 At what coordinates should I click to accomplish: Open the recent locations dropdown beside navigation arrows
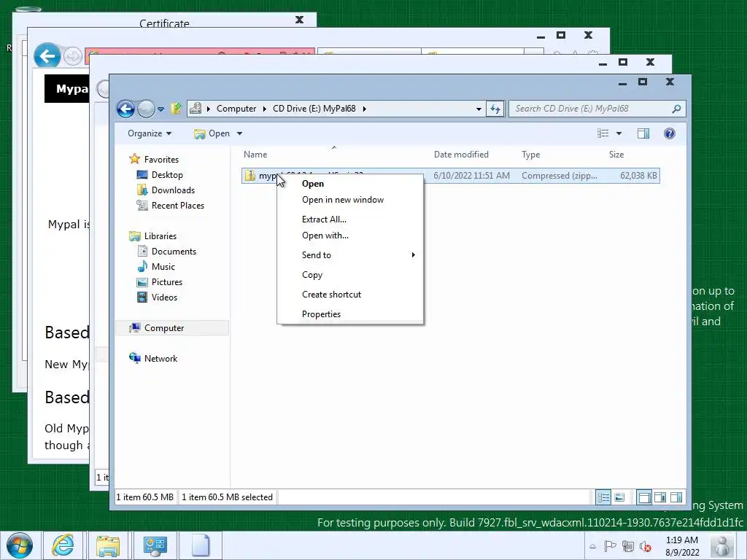[x=161, y=109]
